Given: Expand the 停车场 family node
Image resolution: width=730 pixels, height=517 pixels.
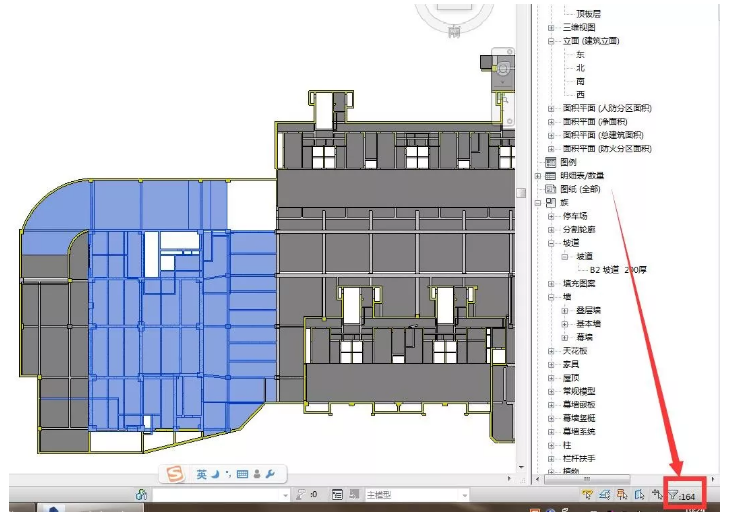Looking at the screenshot, I should [x=551, y=216].
